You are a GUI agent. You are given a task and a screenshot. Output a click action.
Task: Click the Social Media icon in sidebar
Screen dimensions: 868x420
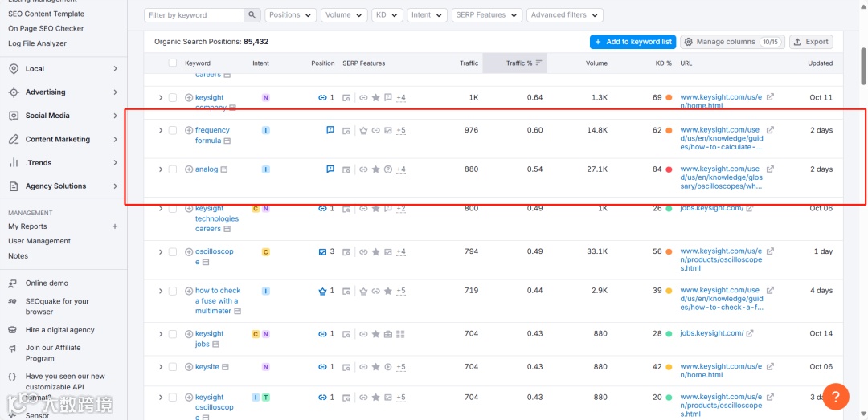(14, 116)
